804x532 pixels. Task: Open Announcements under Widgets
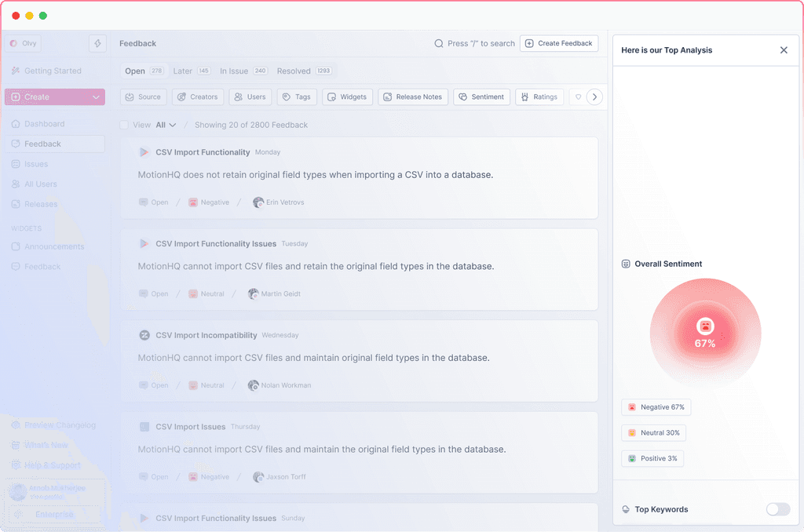(48, 246)
